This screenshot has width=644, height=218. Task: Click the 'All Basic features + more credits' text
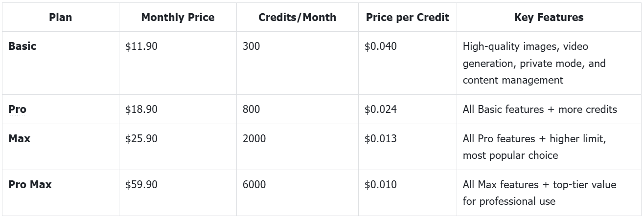click(540, 109)
